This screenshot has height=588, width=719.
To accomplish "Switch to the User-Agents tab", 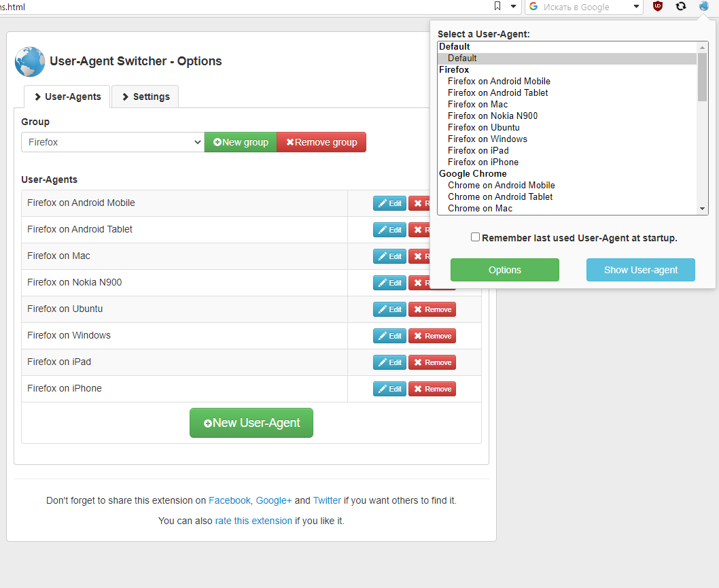I will coord(67,97).
